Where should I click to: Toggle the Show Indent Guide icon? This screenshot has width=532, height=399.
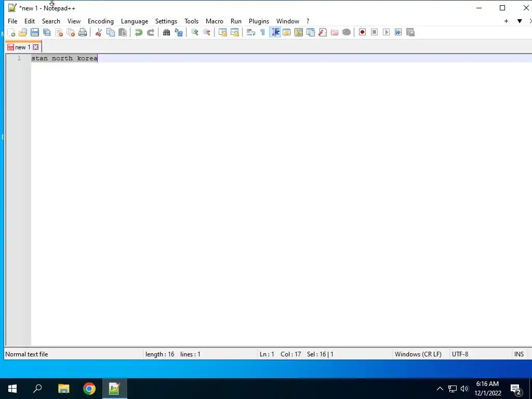(x=275, y=32)
